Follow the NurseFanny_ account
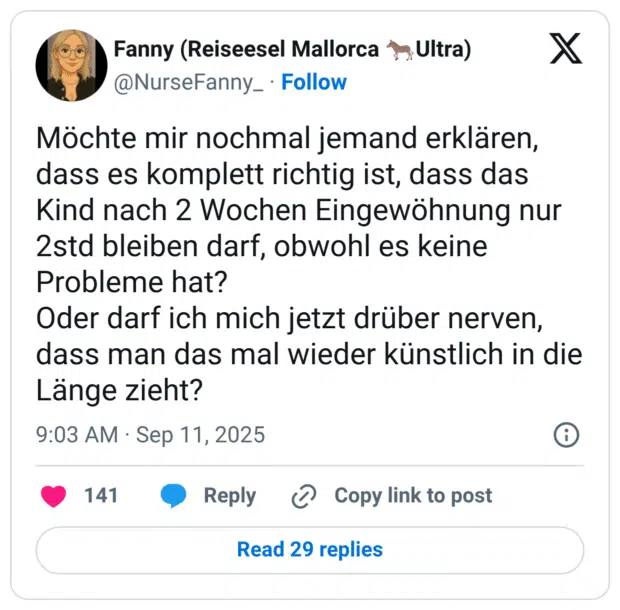 [x=314, y=82]
